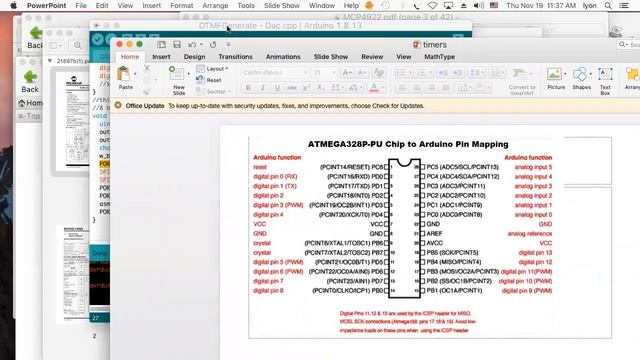Screen dimensions: 640x360
Task: Click the green Back arrow in lower help window
Action: (x=30, y=77)
